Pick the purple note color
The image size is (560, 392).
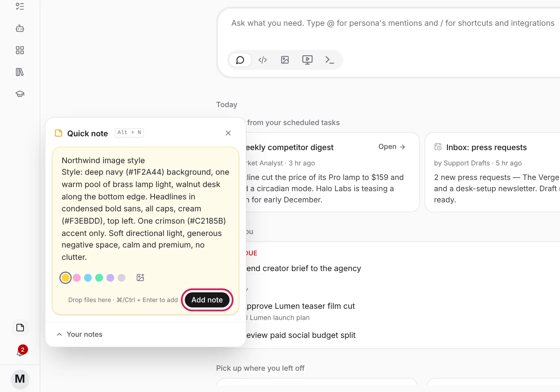click(110, 278)
